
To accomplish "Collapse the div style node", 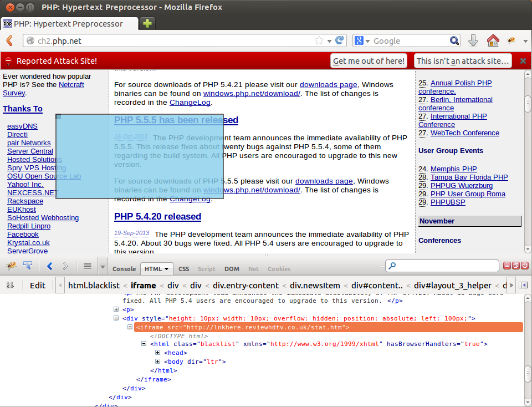I will click(116, 318).
